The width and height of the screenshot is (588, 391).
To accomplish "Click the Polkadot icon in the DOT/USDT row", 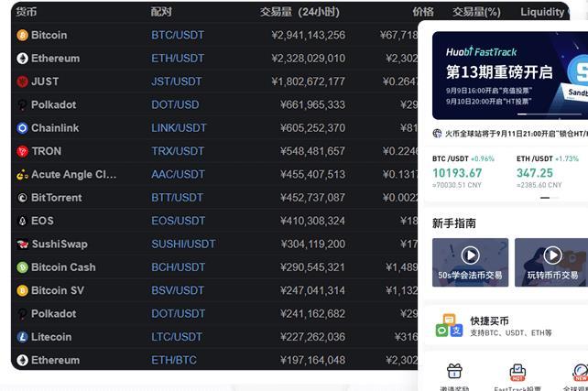I will point(23,314).
